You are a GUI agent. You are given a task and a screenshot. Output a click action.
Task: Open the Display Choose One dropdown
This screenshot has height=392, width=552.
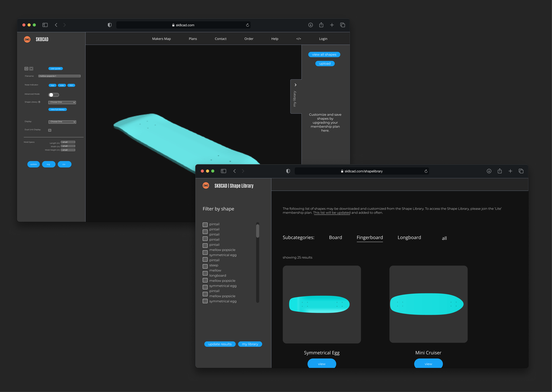[x=62, y=122]
